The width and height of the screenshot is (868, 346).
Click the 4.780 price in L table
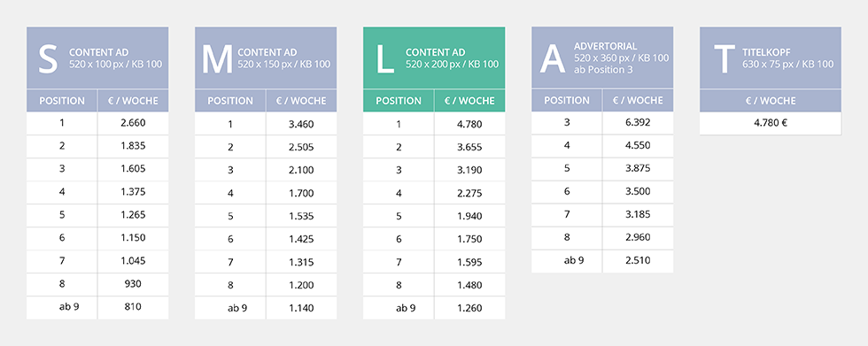pos(469,125)
